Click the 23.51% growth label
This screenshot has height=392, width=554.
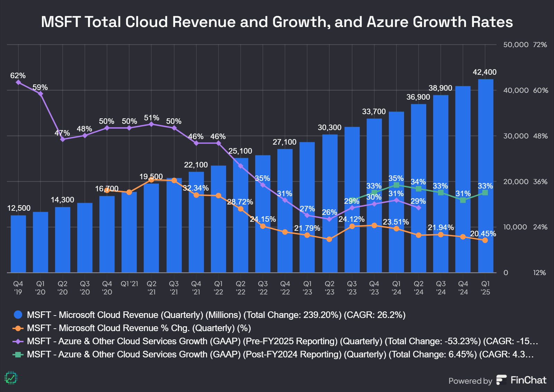pos(396,222)
